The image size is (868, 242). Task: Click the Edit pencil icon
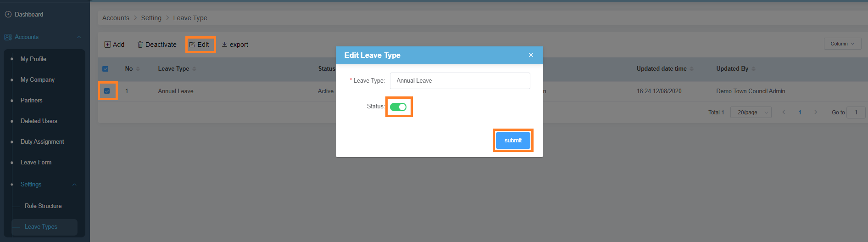[192, 45]
